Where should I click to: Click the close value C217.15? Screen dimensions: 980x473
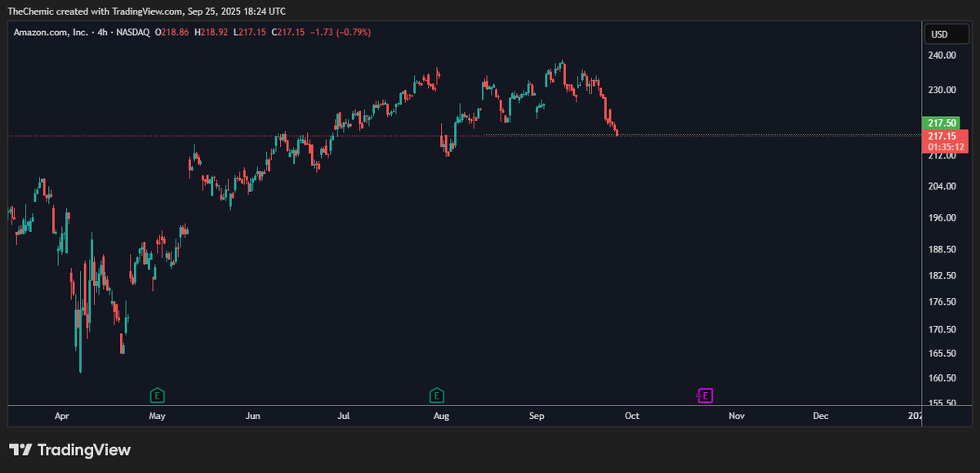pos(289,32)
